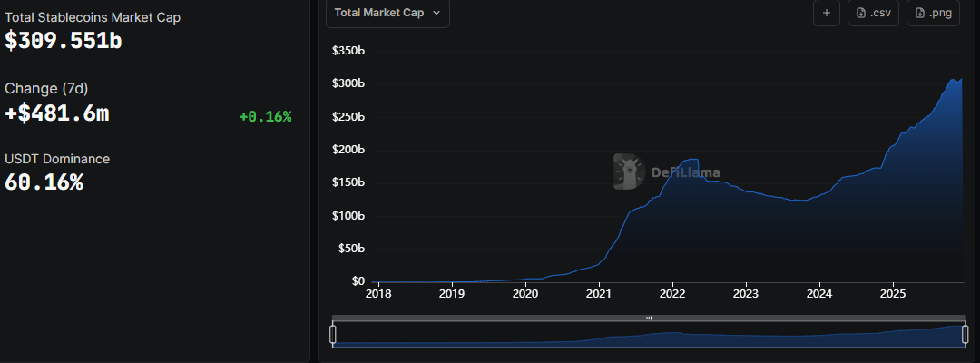This screenshot has height=363, width=980.
Task: Click the $350b y-axis label
Action: (348, 51)
